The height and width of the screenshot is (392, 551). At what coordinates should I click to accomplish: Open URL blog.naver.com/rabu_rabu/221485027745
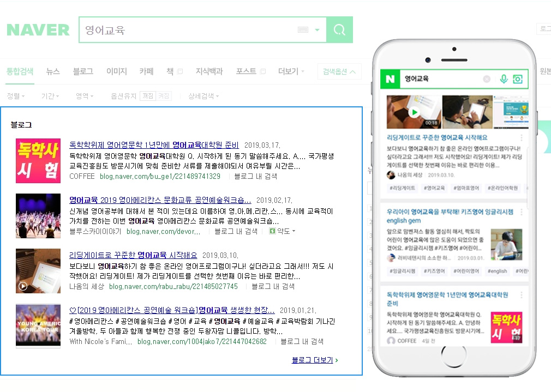173,287
